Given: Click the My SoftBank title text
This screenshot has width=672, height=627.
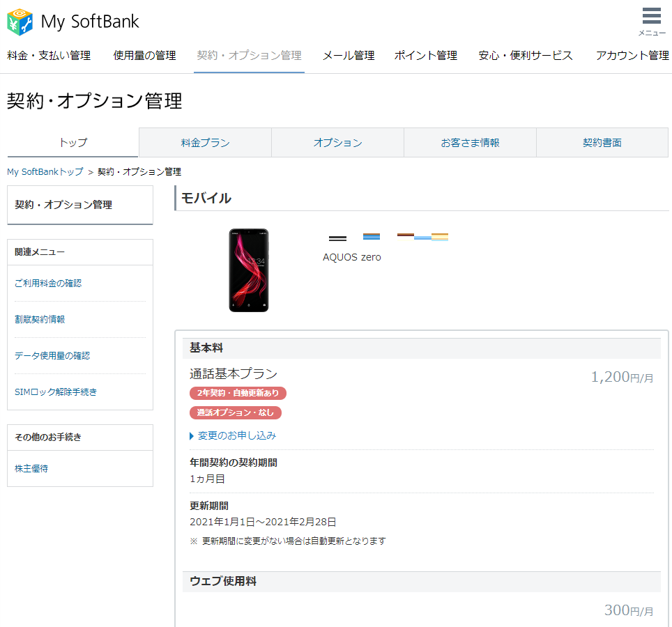Looking at the screenshot, I should click(90, 22).
